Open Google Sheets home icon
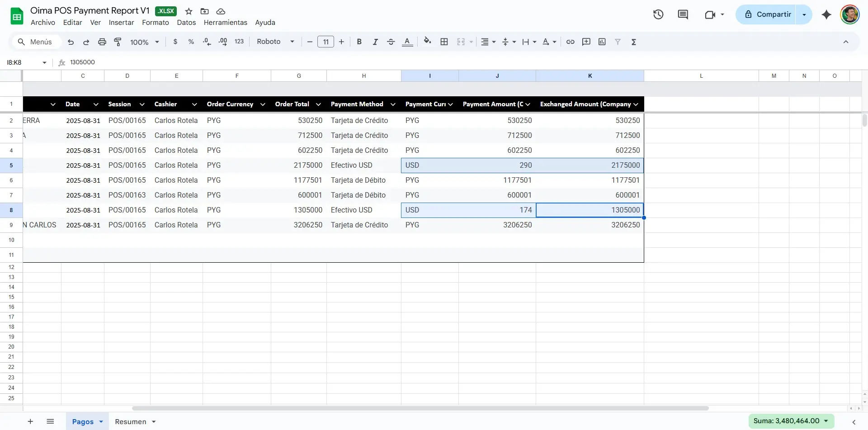 [x=17, y=16]
